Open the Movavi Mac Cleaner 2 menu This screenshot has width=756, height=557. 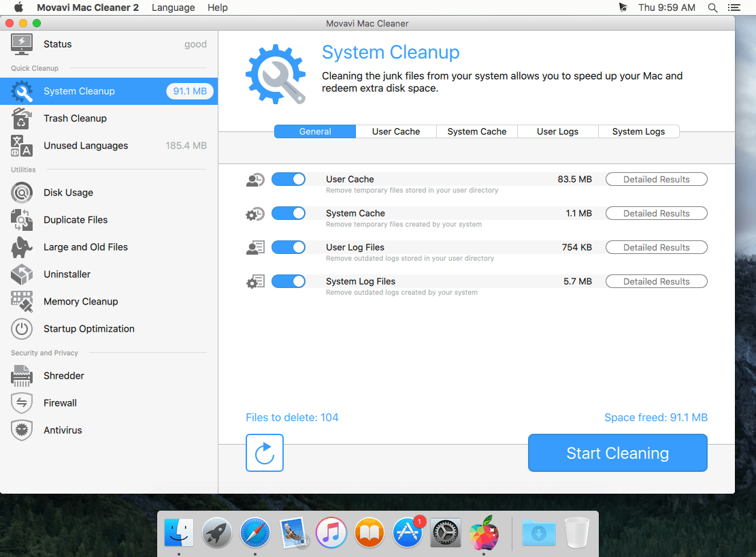(x=88, y=7)
